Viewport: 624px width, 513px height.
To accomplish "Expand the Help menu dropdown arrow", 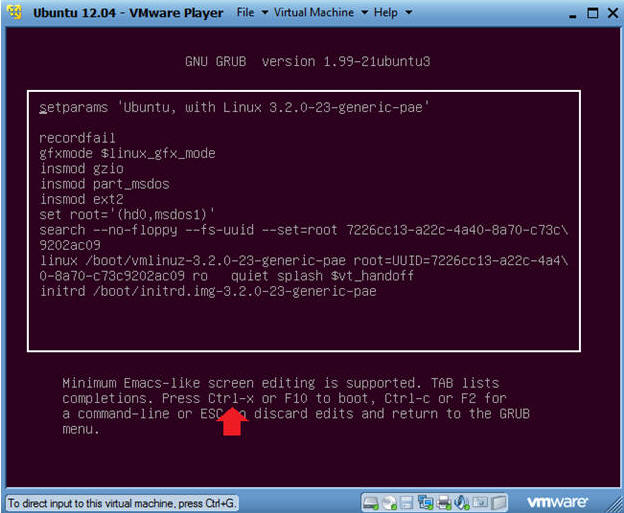I will point(408,13).
